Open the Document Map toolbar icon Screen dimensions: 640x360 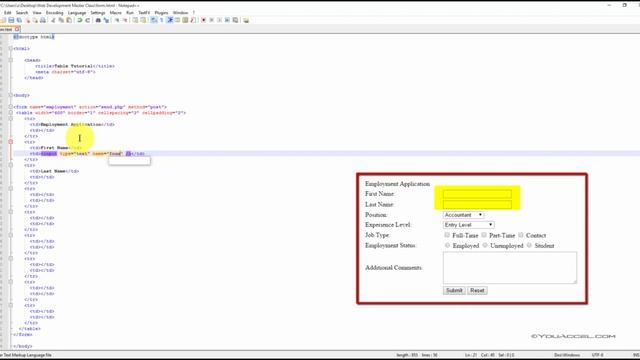point(185,20)
